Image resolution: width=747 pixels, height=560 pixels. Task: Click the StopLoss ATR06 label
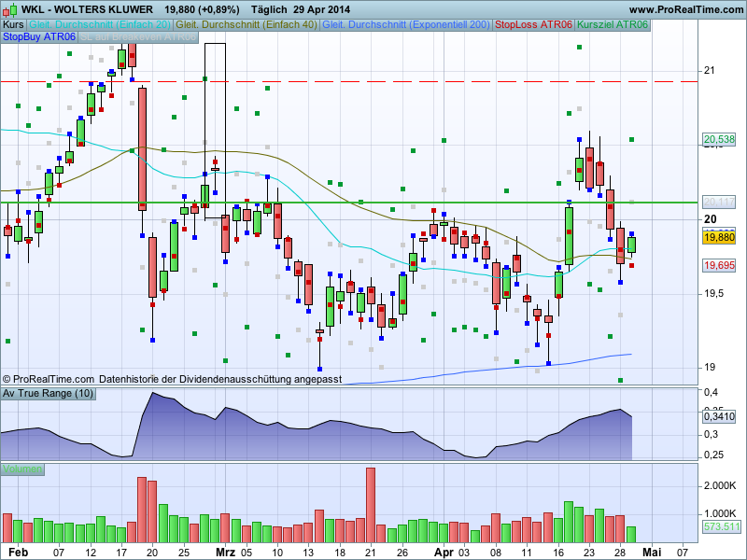pyautogui.click(x=533, y=25)
